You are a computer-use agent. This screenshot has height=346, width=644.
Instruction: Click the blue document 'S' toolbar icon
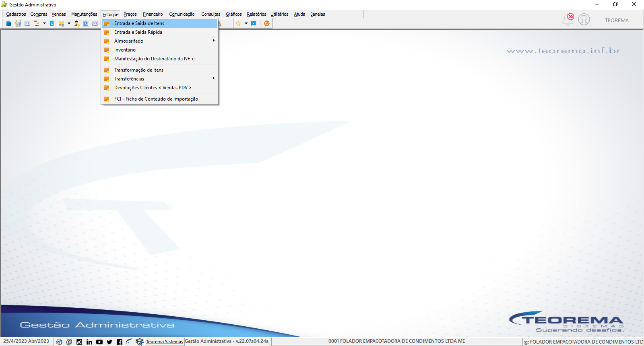(x=52, y=23)
